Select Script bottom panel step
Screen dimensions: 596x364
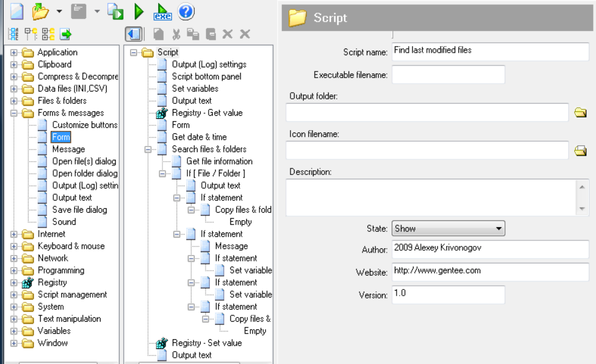206,77
